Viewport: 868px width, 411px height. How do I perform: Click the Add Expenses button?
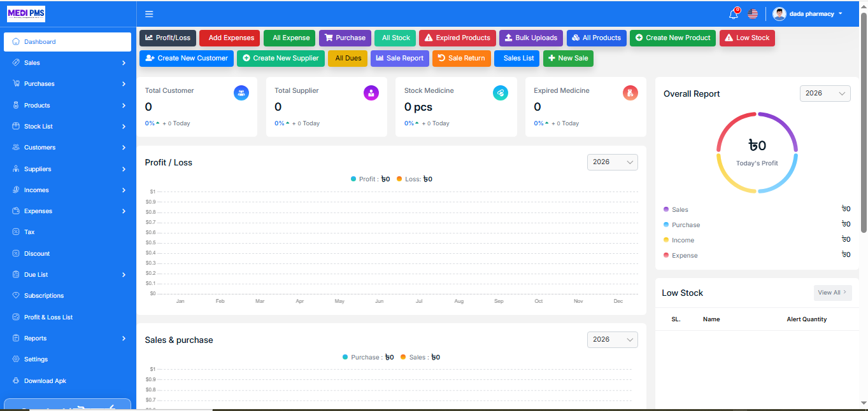(230, 38)
